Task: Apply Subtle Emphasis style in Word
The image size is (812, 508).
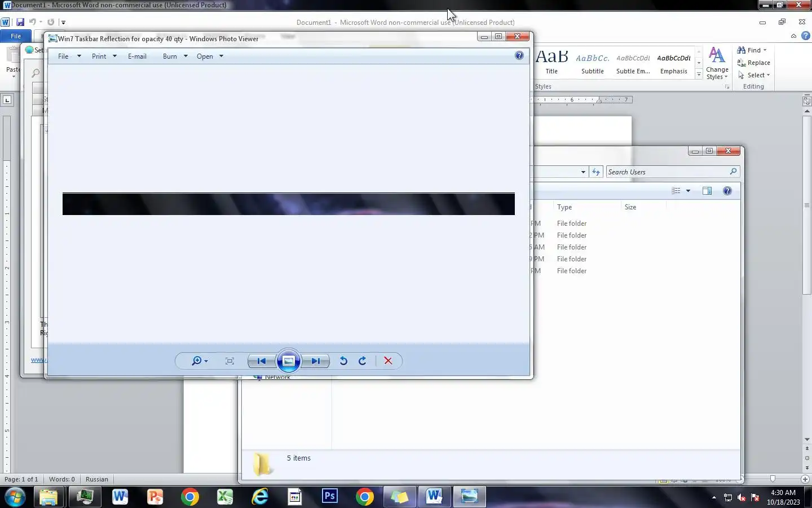Action: (x=633, y=62)
